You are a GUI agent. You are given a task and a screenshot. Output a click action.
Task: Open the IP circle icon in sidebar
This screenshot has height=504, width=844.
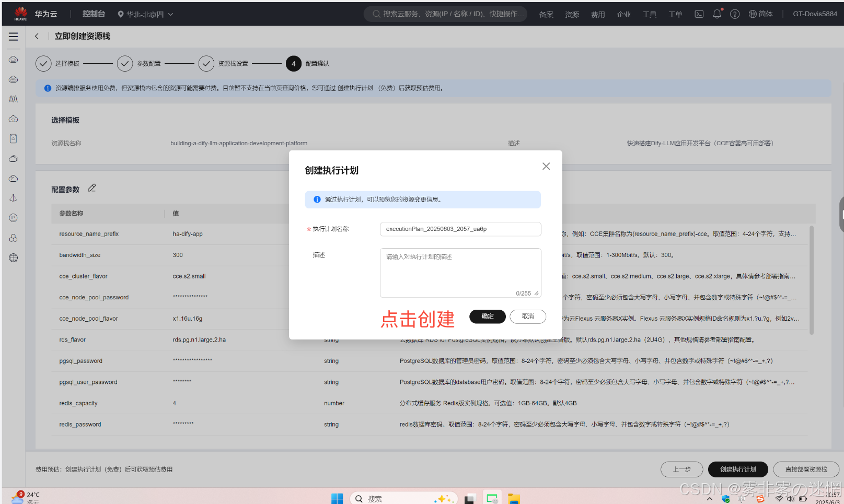[x=14, y=218]
